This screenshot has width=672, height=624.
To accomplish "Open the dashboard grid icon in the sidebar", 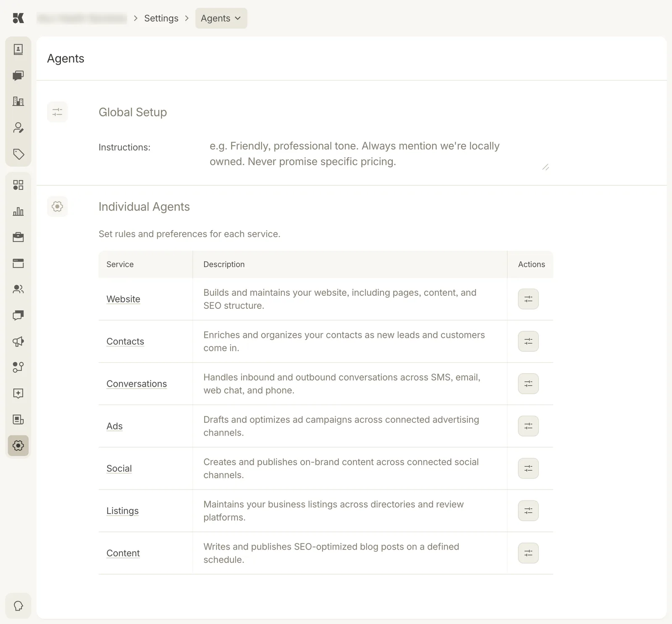I will [x=18, y=185].
